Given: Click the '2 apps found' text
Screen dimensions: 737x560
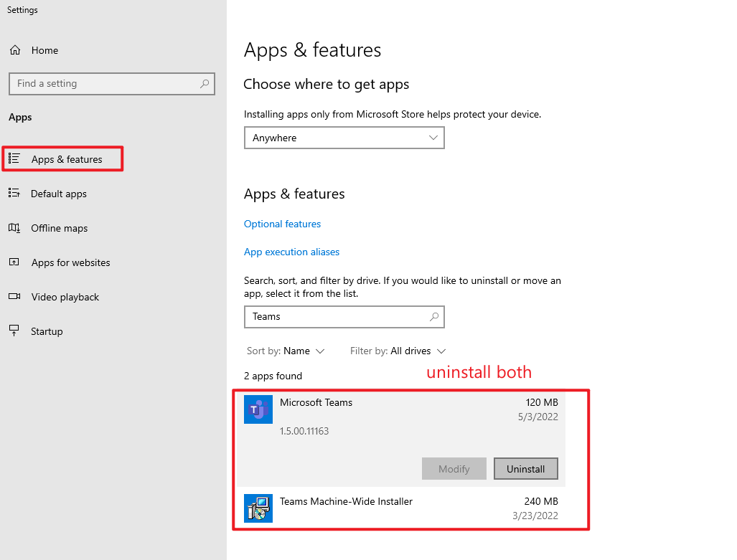Looking at the screenshot, I should coord(273,376).
